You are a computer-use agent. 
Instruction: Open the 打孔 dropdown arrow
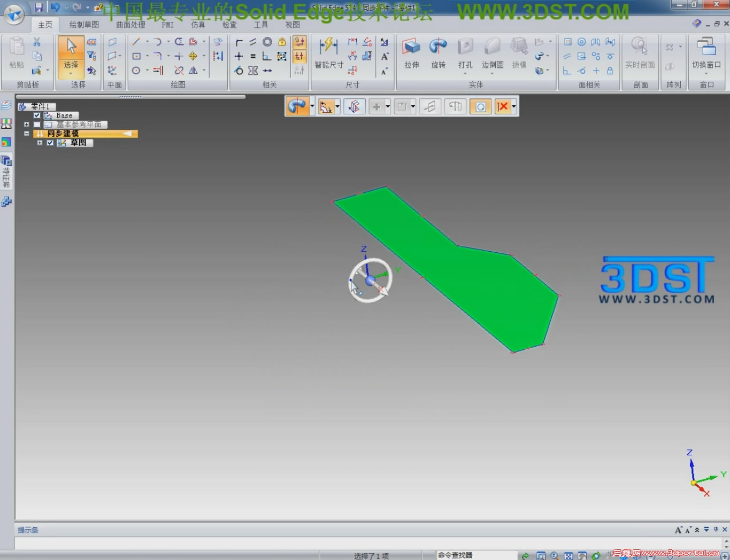465,73
